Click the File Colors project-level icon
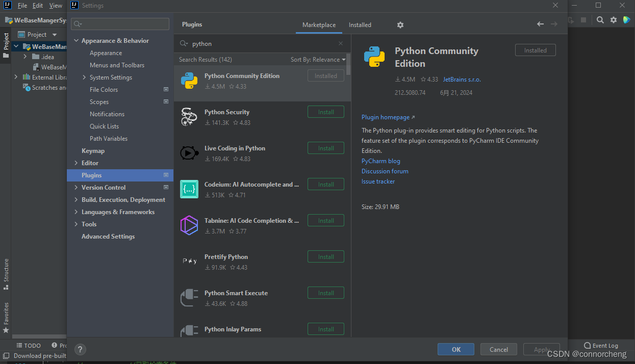Image resolution: width=635 pixels, height=364 pixels. [x=166, y=89]
